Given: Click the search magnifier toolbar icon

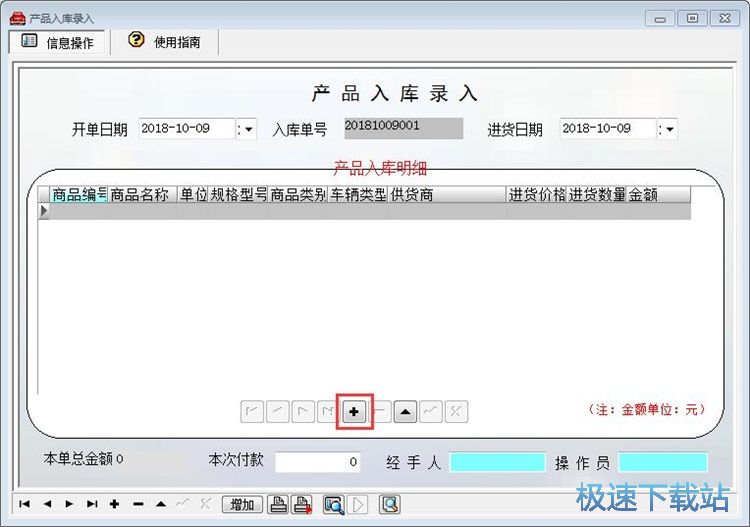Looking at the screenshot, I should [390, 505].
